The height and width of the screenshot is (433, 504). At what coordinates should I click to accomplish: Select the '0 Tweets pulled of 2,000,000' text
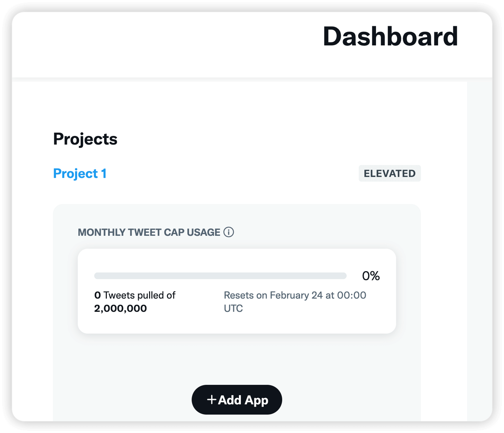click(135, 302)
